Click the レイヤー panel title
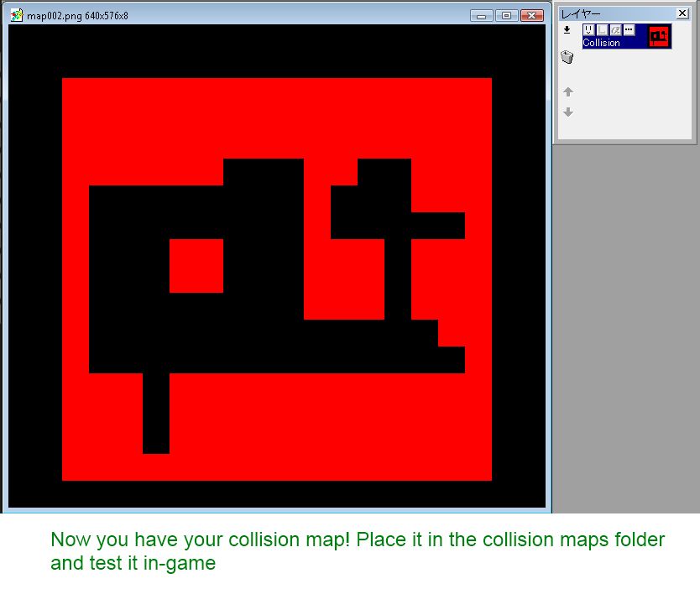 pyautogui.click(x=580, y=13)
